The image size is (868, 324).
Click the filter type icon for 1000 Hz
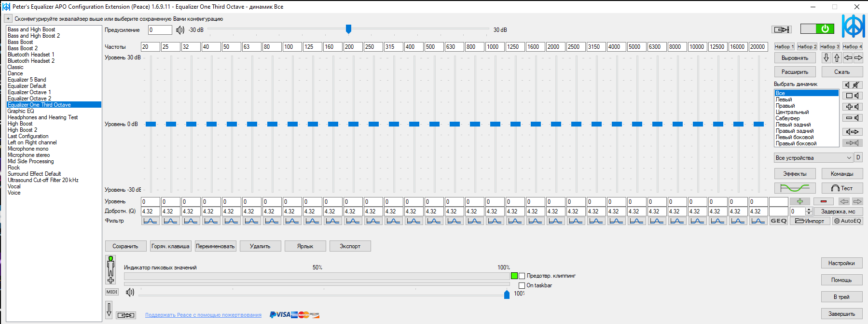pyautogui.click(x=495, y=221)
